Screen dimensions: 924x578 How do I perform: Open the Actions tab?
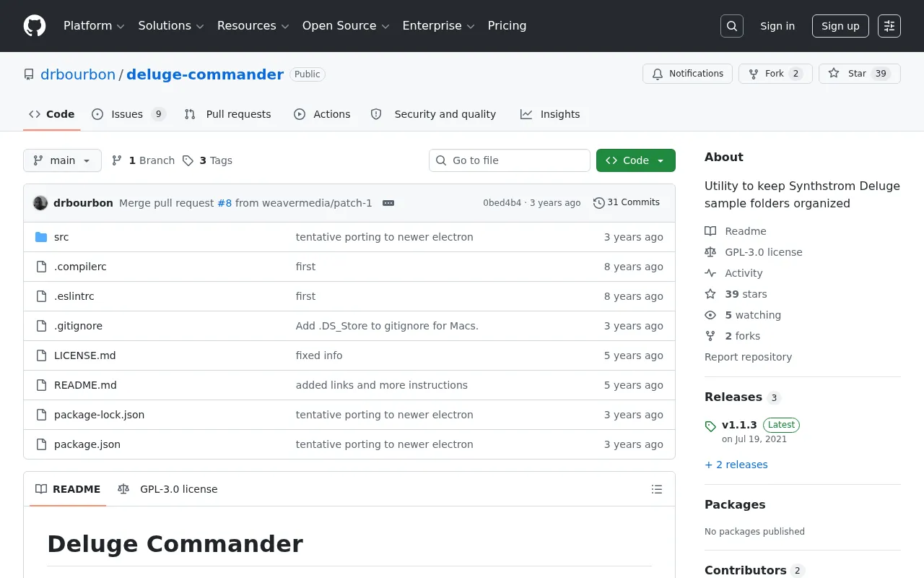tap(322, 114)
